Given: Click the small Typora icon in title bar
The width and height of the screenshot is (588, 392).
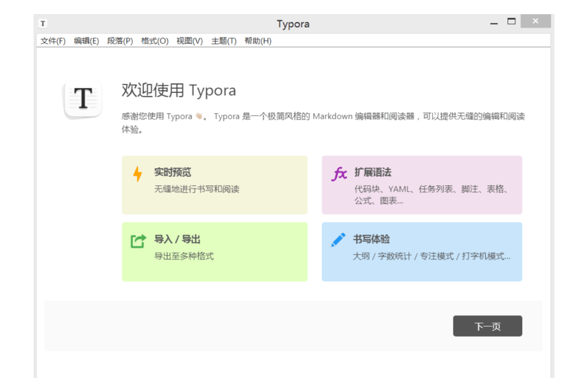Looking at the screenshot, I should click(x=43, y=24).
